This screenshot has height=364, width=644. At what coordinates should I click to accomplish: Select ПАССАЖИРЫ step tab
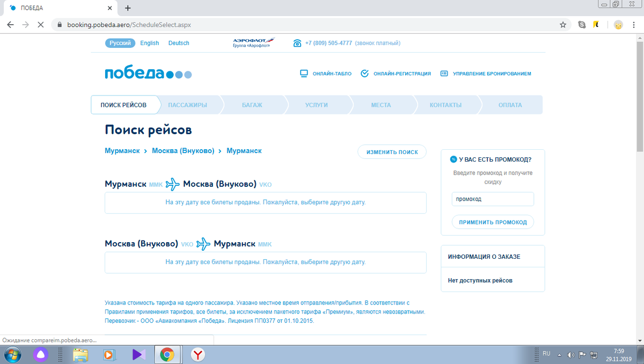pyautogui.click(x=187, y=105)
